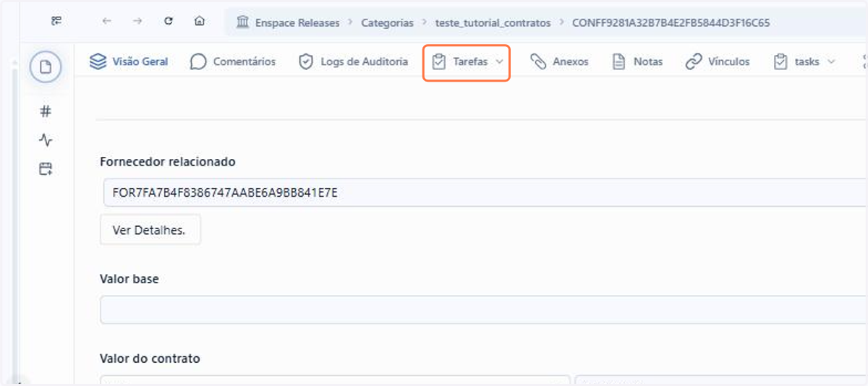The image size is (868, 386).
Task: Click the Logs de Auditoria shield icon
Action: point(306,61)
